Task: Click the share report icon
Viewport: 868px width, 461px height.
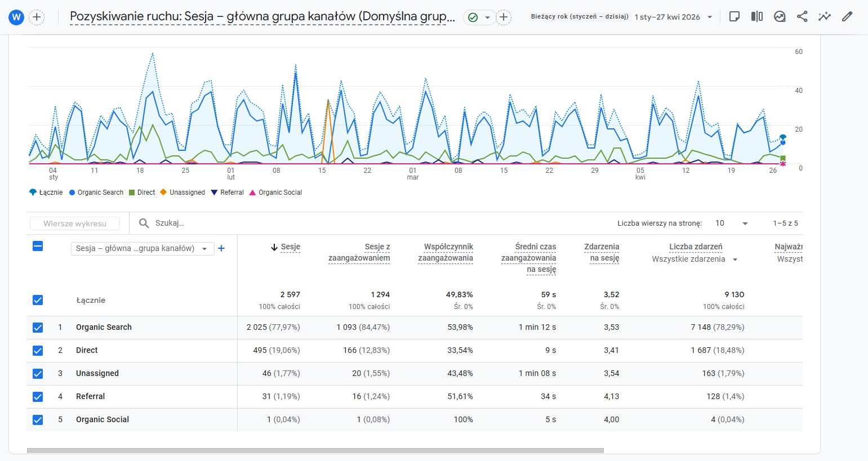Action: (x=802, y=17)
